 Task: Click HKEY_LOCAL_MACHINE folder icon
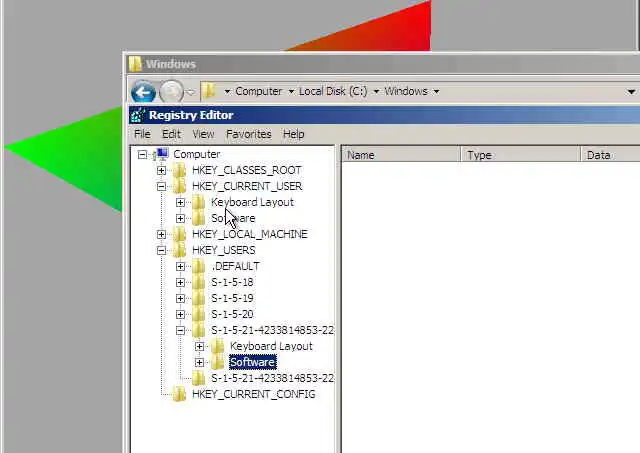[179, 234]
